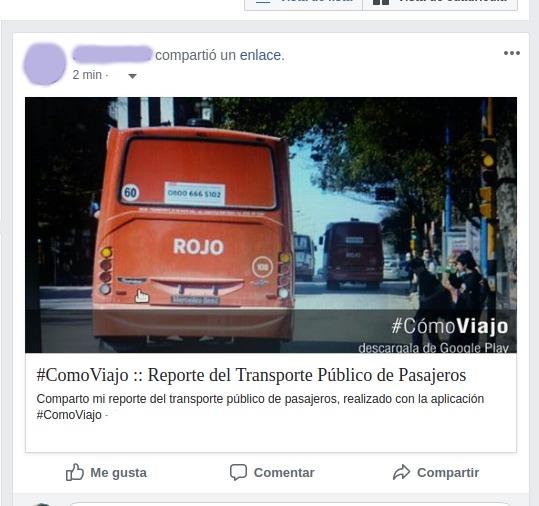Open the three-dot post options menu
The width and height of the screenshot is (539, 506).
pos(512,53)
